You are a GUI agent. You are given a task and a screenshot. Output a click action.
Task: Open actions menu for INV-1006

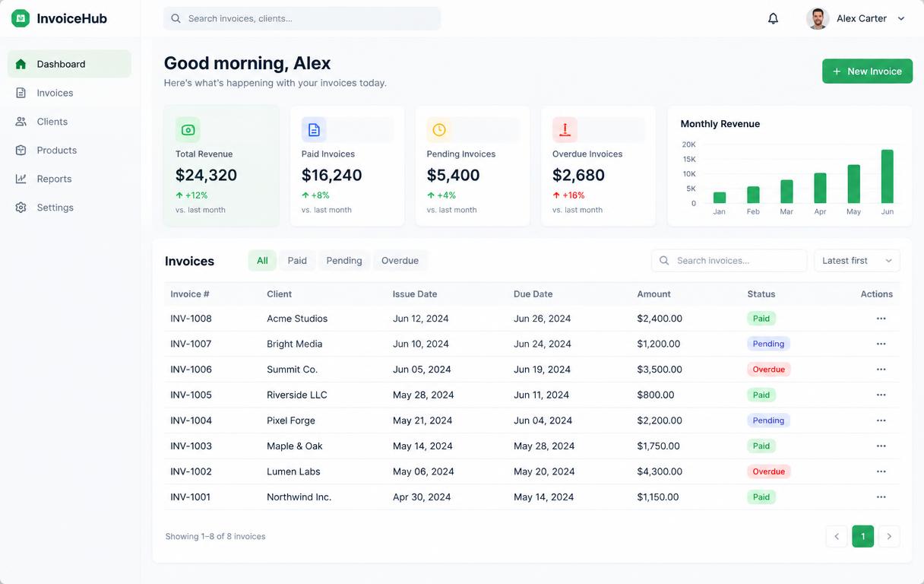point(881,370)
